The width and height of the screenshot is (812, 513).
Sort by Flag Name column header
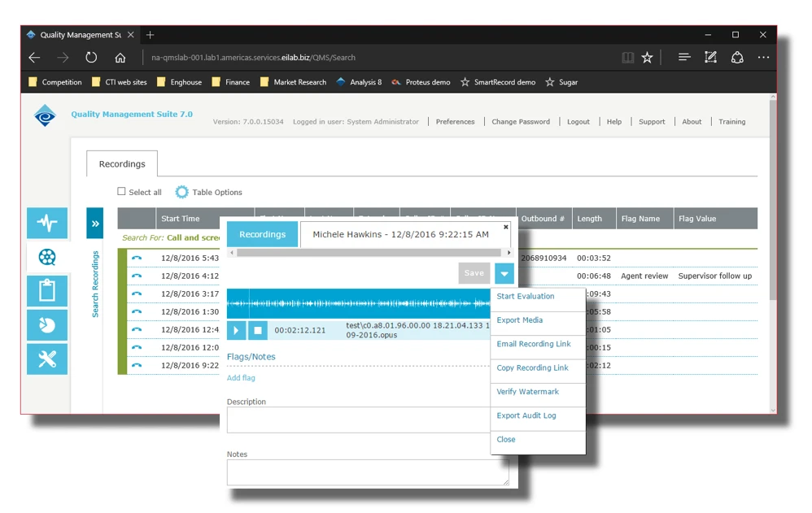(x=644, y=219)
